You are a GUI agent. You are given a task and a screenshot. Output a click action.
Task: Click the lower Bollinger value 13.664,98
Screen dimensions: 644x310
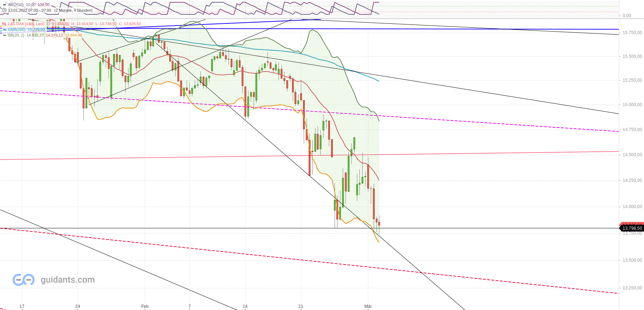pos(73,35)
